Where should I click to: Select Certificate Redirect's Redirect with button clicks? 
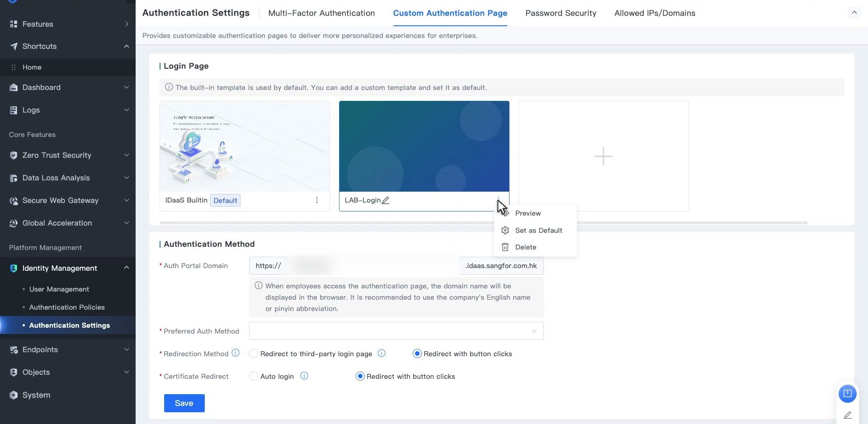360,376
